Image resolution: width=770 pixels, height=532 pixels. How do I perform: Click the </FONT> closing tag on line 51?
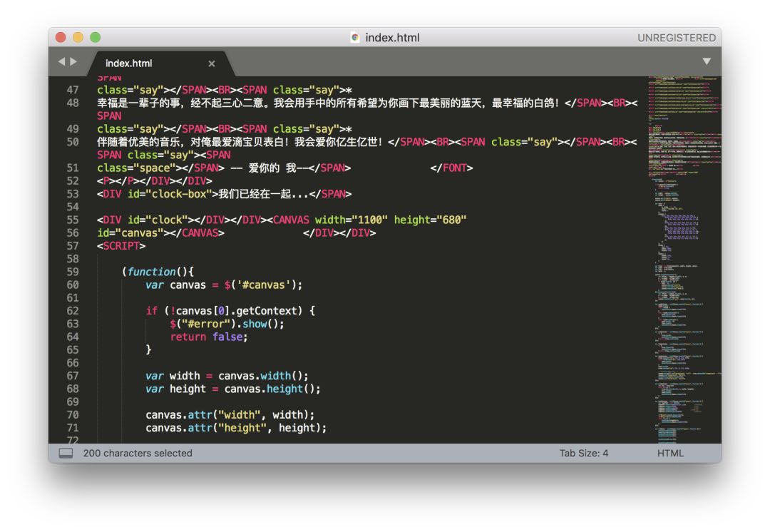click(x=452, y=168)
